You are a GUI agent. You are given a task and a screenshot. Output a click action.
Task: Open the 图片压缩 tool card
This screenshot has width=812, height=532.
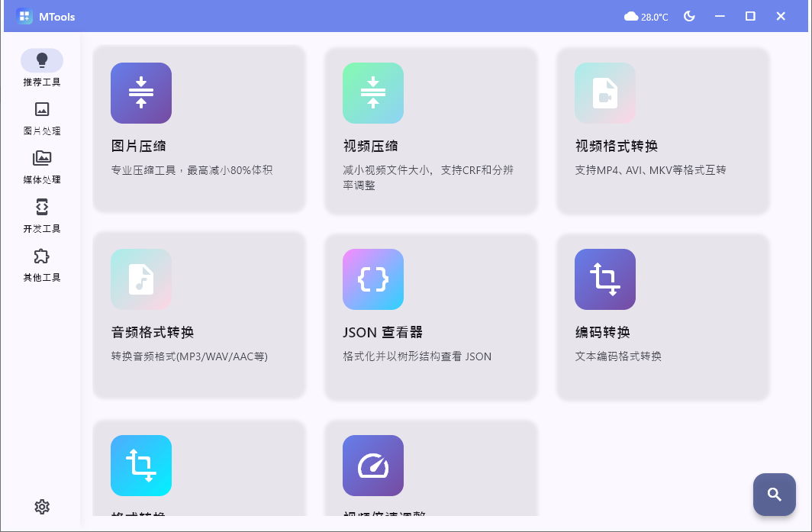[x=198, y=130]
